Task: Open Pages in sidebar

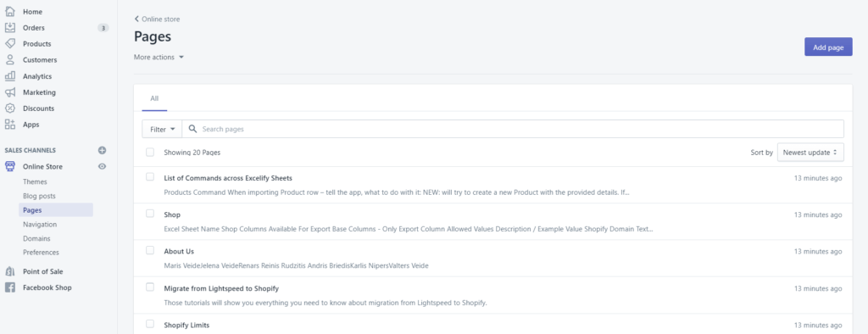Action: (56, 210)
